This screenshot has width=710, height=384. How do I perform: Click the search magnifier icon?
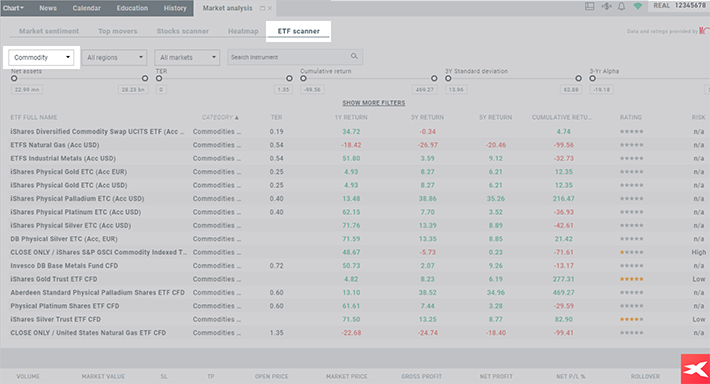[354, 57]
